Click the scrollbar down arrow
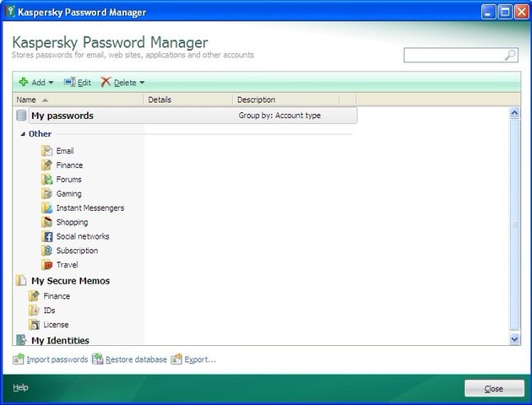The height and width of the screenshot is (405, 532). [x=514, y=339]
